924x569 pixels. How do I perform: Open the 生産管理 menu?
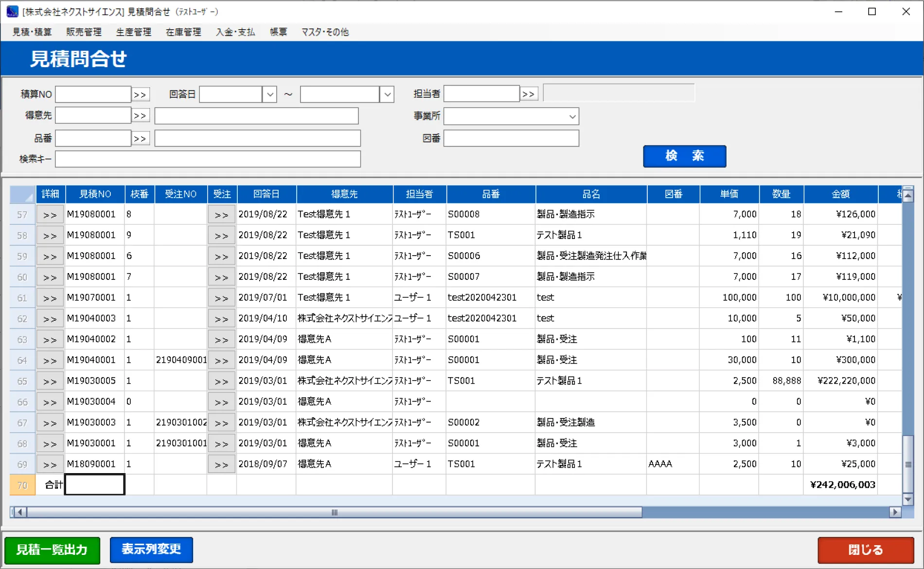[133, 32]
